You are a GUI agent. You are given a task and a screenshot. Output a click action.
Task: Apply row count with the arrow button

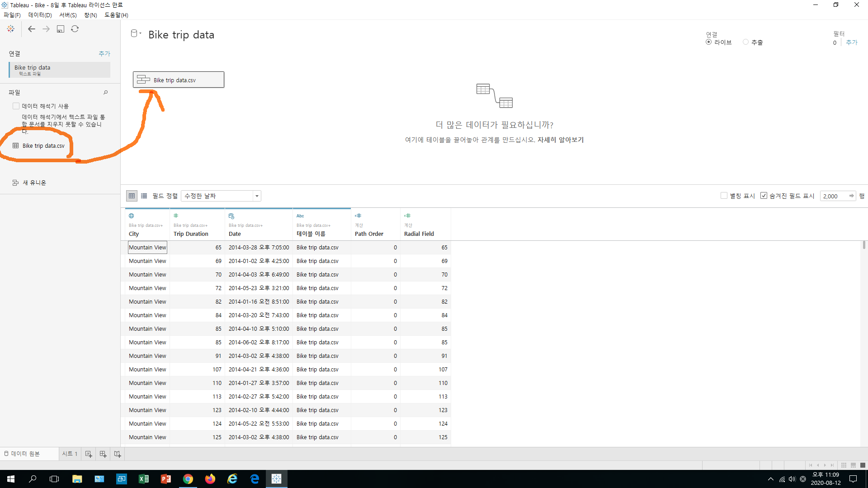point(852,196)
